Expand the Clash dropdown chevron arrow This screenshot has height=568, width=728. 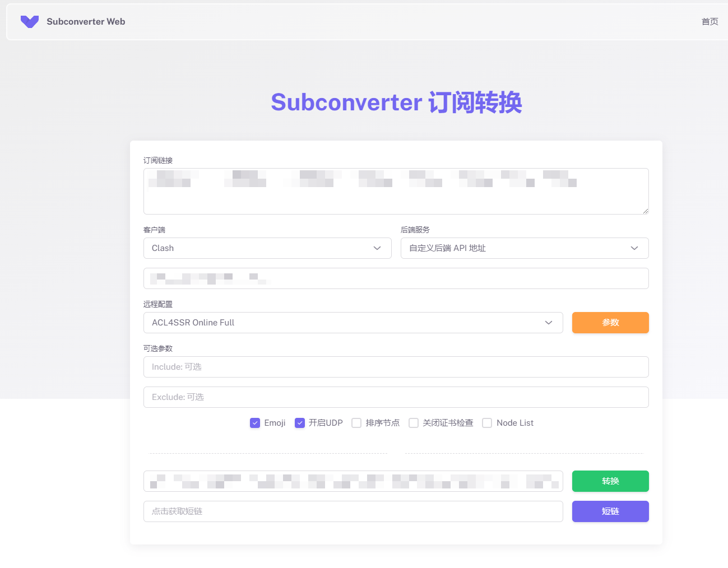377,248
